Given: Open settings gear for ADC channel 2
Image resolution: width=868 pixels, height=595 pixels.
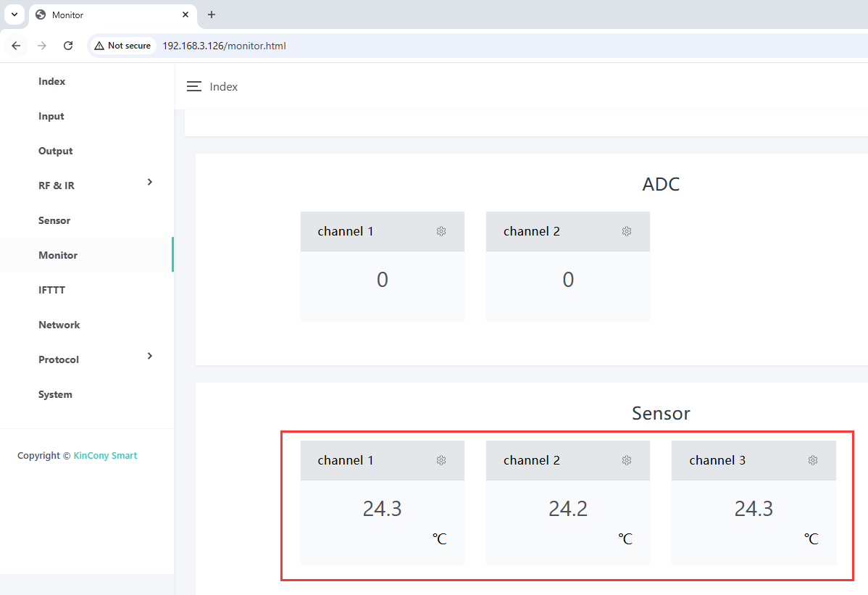Looking at the screenshot, I should pyautogui.click(x=627, y=231).
